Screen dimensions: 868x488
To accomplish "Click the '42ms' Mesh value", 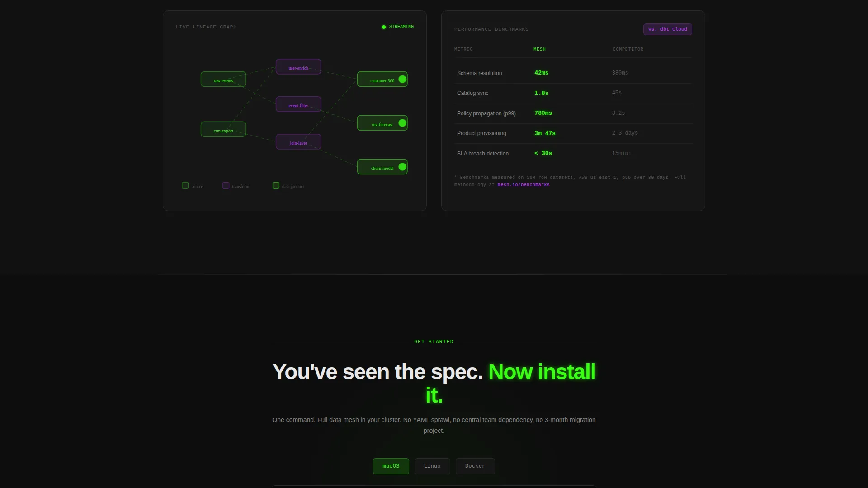I will point(541,73).
